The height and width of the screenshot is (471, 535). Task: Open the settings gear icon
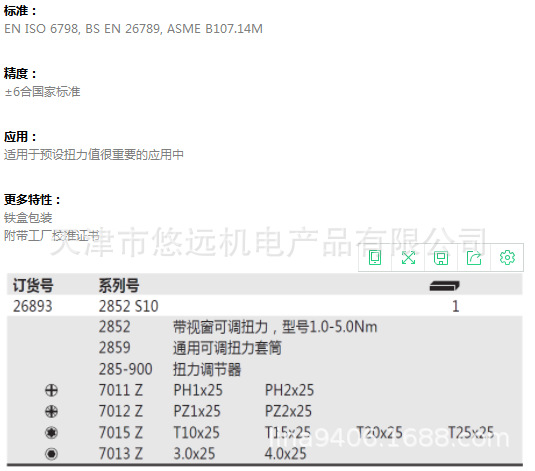point(507,258)
